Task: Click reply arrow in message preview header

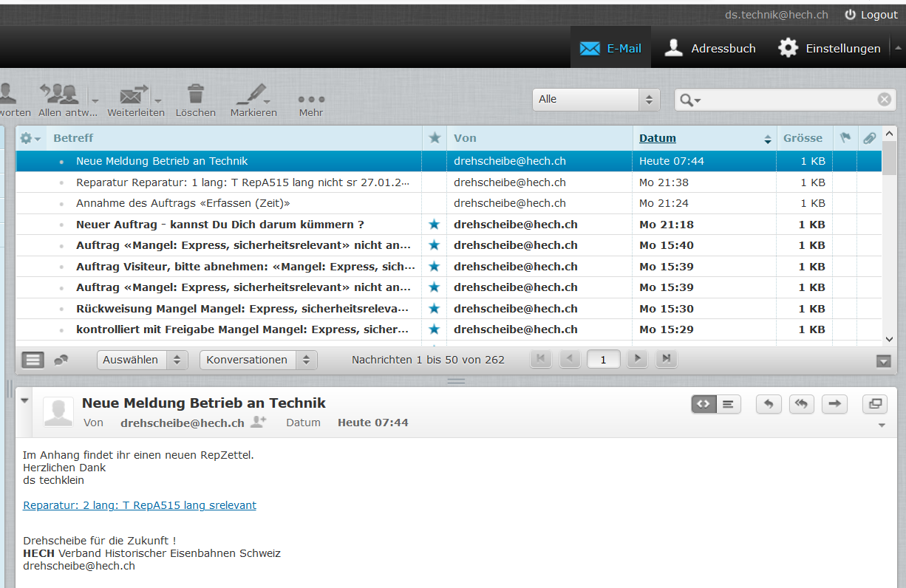Action: pos(769,404)
